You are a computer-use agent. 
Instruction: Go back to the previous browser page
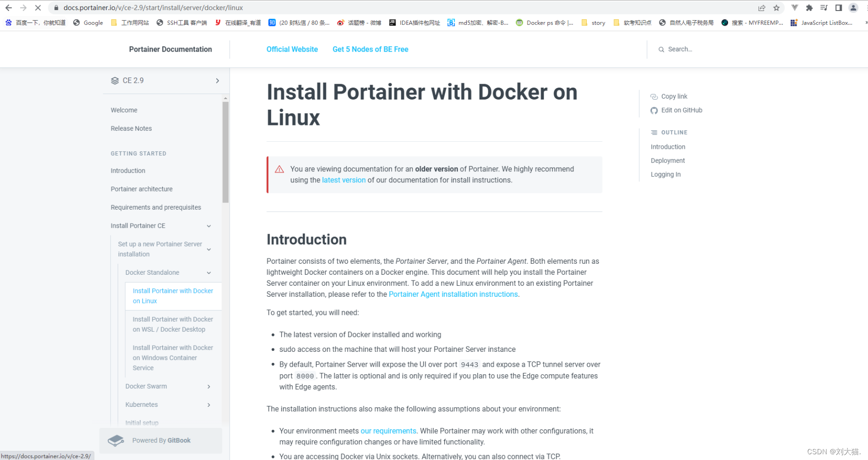point(9,8)
